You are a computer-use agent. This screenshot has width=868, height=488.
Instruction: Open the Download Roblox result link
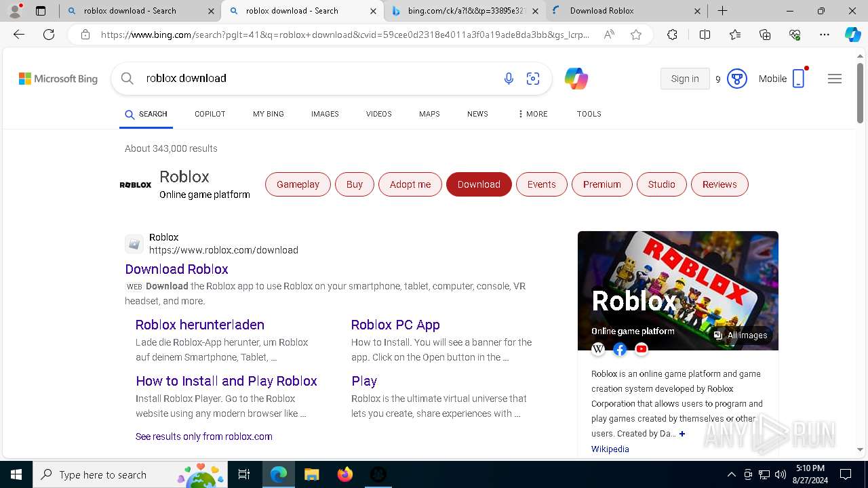click(176, 269)
